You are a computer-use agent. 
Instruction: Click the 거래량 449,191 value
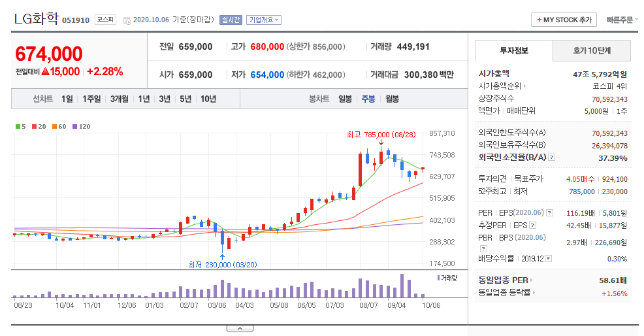coord(413,47)
